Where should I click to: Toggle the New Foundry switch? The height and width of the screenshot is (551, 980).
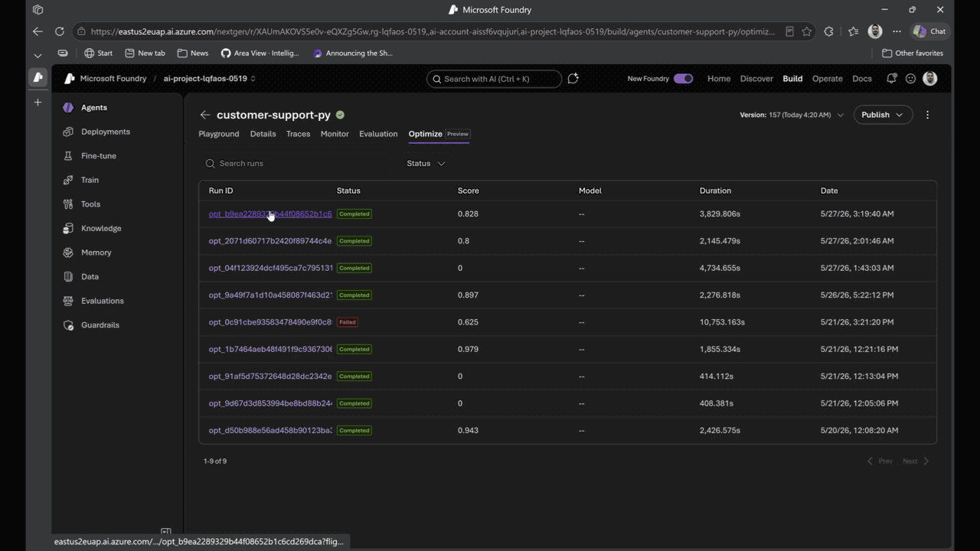683,79
